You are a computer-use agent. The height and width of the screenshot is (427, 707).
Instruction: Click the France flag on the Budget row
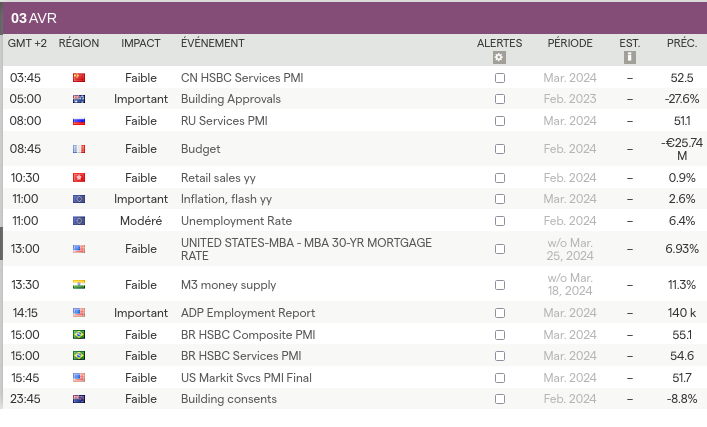point(79,149)
